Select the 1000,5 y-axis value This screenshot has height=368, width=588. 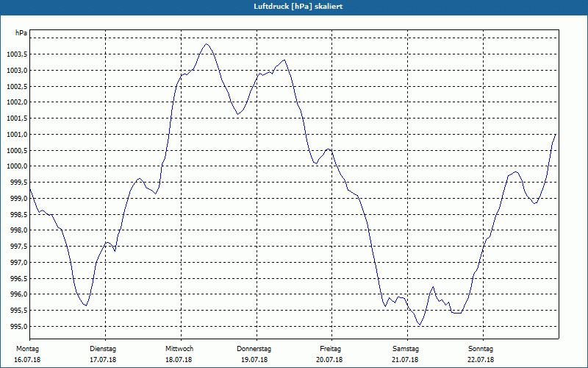click(17, 151)
